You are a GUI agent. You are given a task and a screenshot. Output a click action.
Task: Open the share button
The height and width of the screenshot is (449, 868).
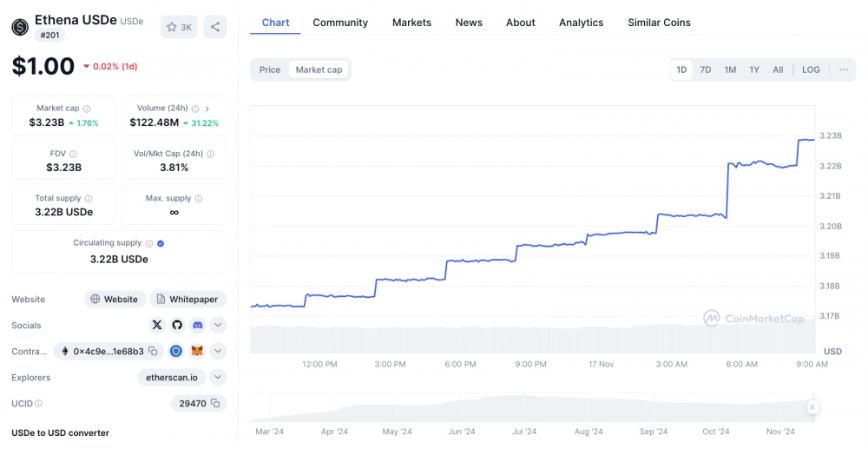pyautogui.click(x=214, y=27)
